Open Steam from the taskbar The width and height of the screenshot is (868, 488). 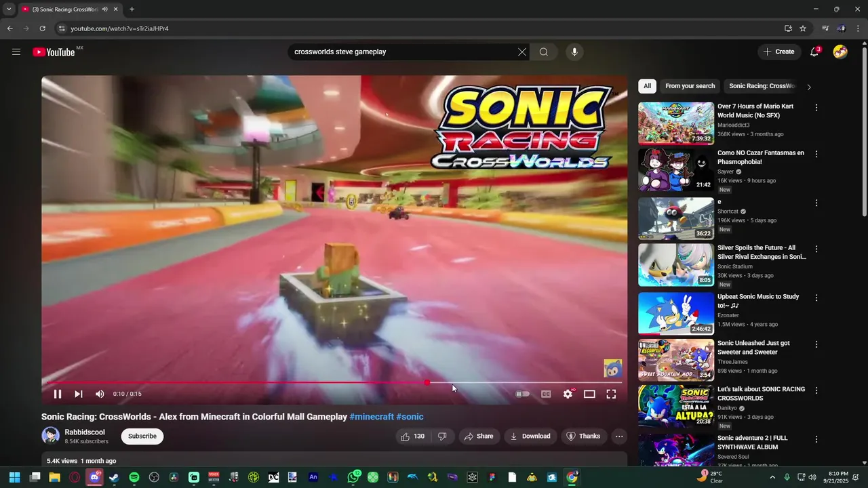pyautogui.click(x=114, y=477)
